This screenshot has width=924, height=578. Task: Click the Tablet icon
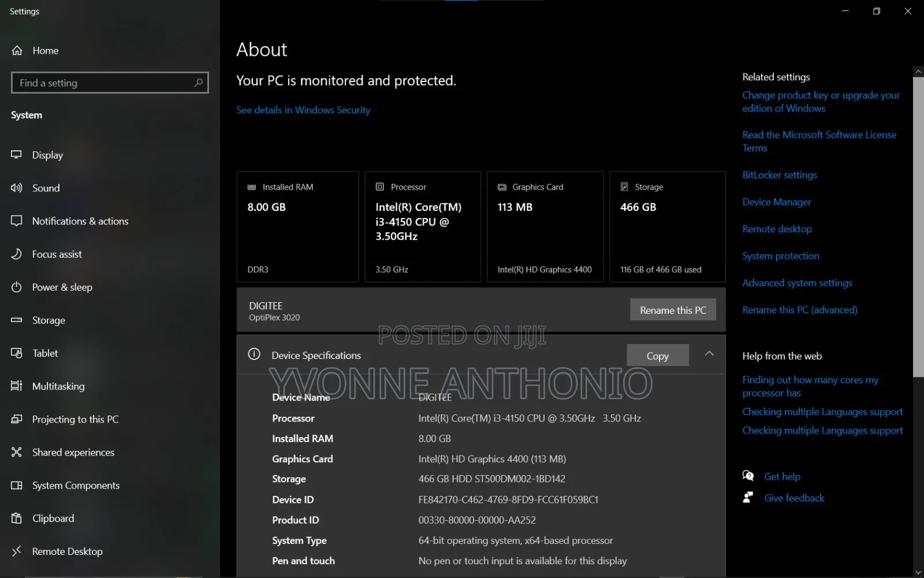pyautogui.click(x=17, y=353)
